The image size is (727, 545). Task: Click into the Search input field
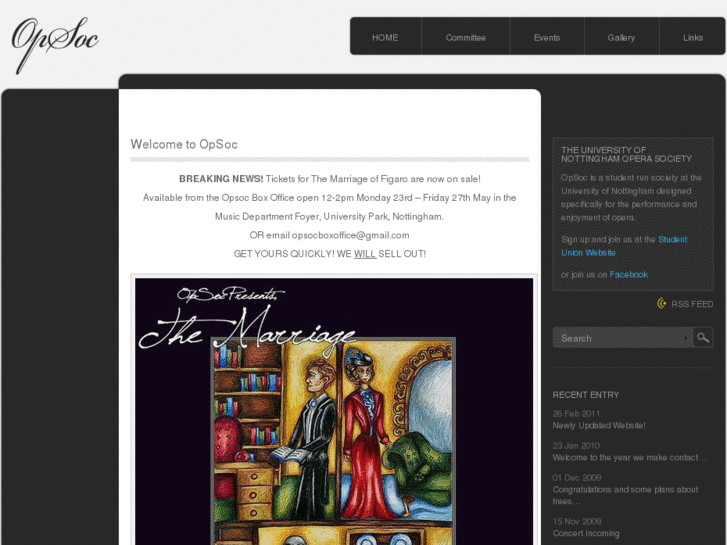[x=622, y=338]
